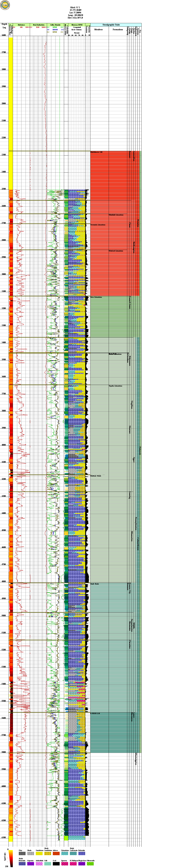
Task: Click the Heebner Shale member label
Action: [96, 476]
